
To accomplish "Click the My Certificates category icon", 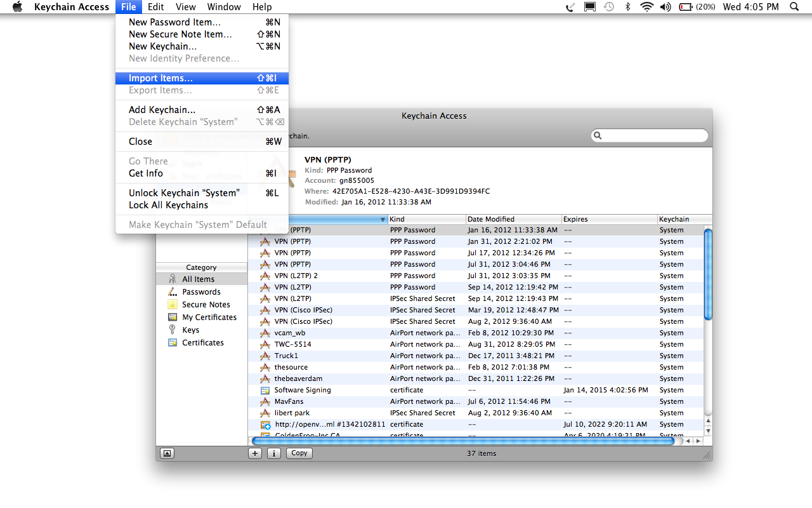I will pyautogui.click(x=172, y=317).
